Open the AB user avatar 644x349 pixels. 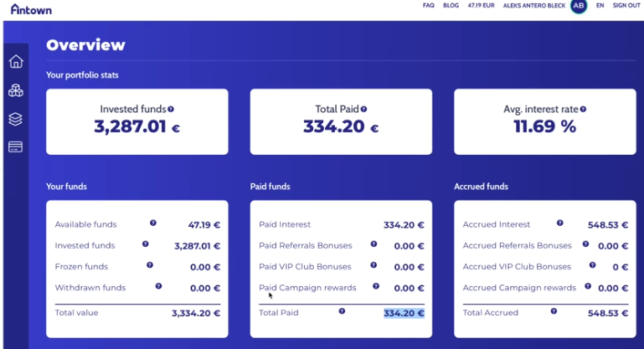pos(579,6)
